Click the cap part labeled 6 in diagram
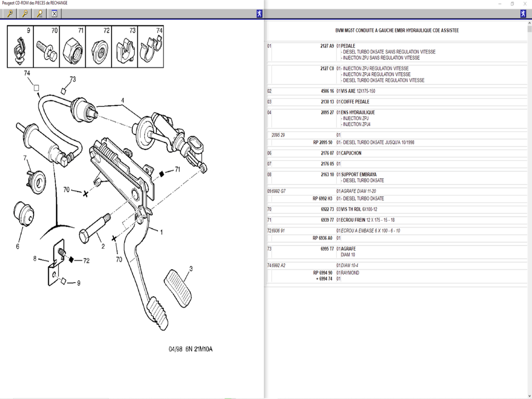This screenshot has height=399, width=532. pyautogui.click(x=23, y=213)
